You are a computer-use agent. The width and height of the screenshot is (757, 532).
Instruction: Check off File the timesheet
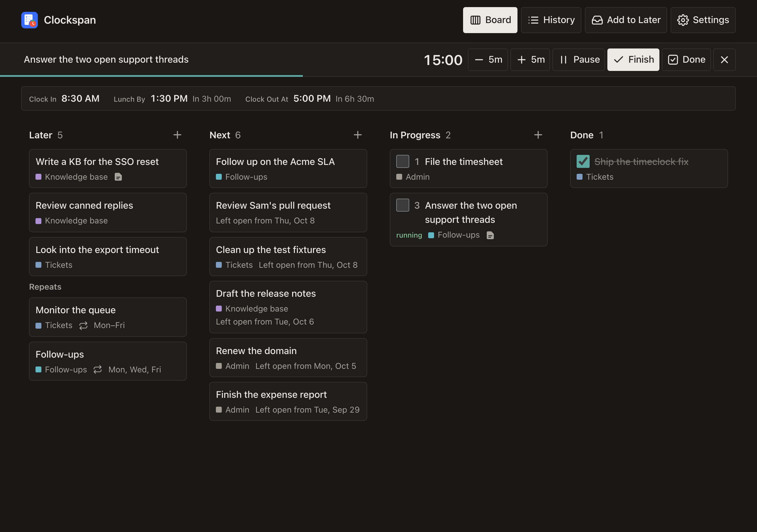click(x=402, y=161)
